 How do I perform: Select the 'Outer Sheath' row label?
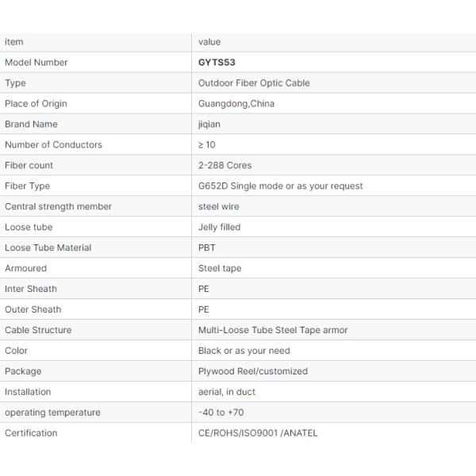pos(33,309)
